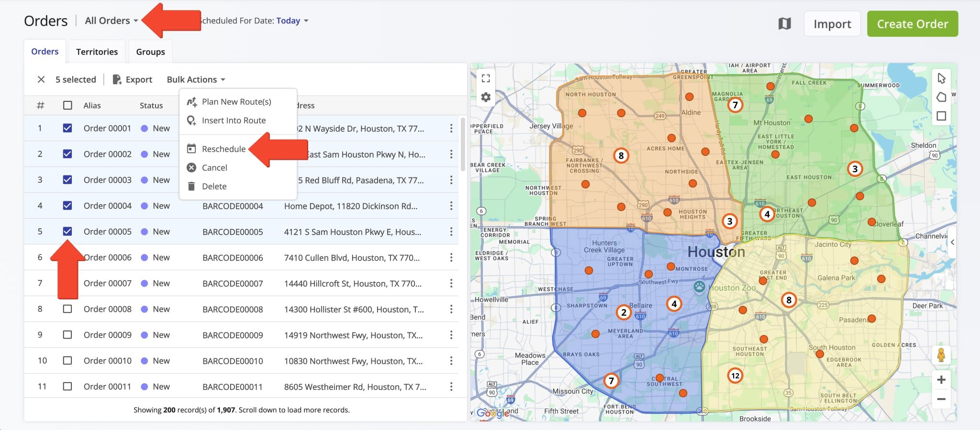Switch to the Territories tab

[x=97, y=52]
